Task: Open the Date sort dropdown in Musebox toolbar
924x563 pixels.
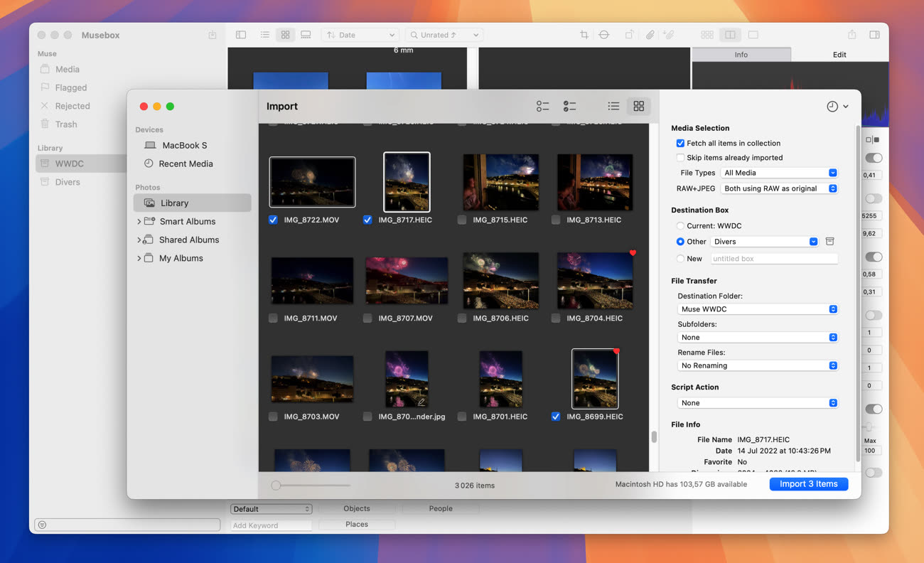Action: tap(360, 35)
